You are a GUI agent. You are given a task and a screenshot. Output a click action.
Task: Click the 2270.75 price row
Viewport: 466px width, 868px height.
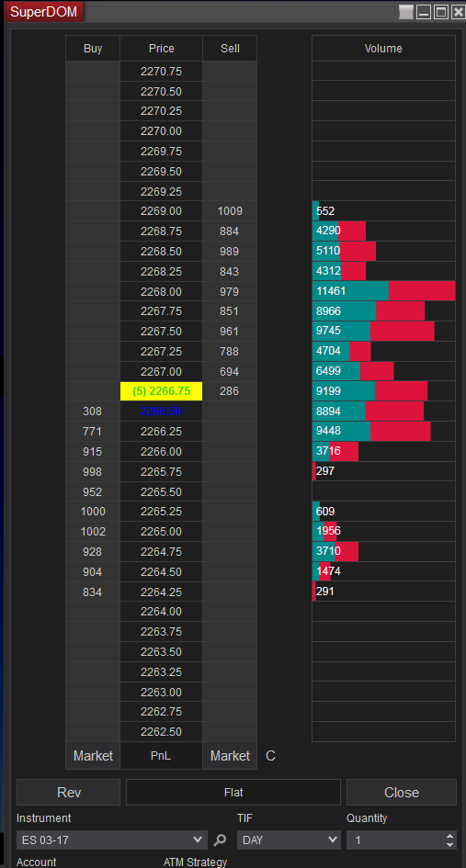coord(161,71)
